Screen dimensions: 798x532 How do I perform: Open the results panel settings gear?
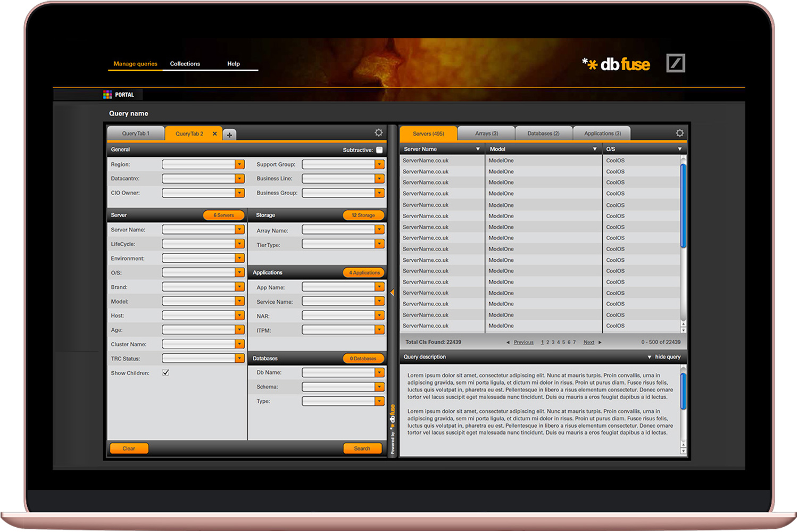(679, 133)
